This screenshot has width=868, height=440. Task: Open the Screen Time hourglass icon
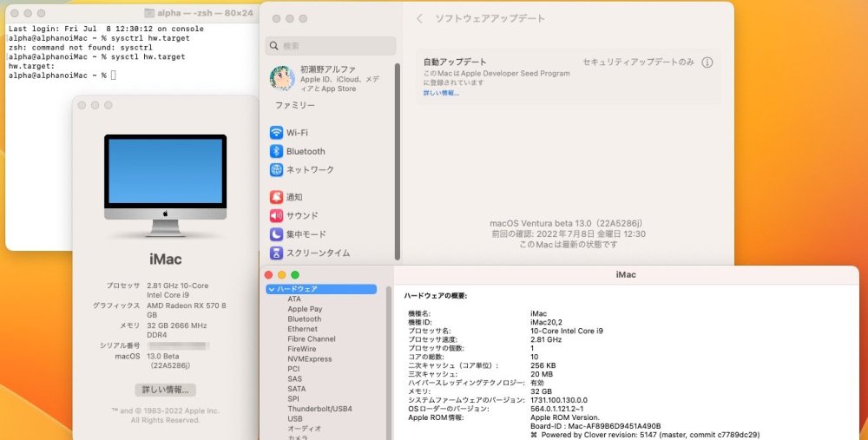pyautogui.click(x=276, y=253)
